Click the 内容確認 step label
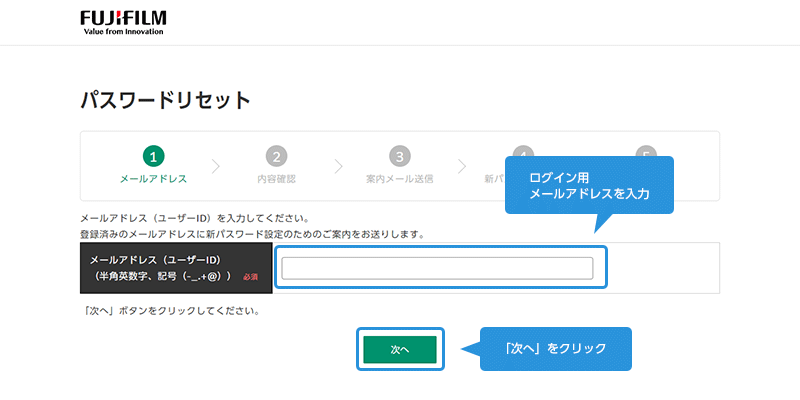Image resolution: width=800 pixels, height=400 pixels. coord(277,180)
